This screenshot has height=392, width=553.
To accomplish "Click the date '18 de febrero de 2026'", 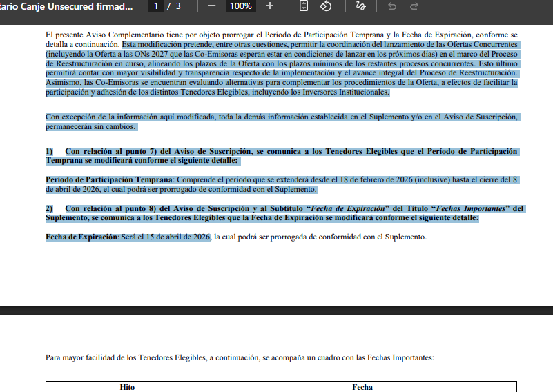I will [x=376, y=179].
